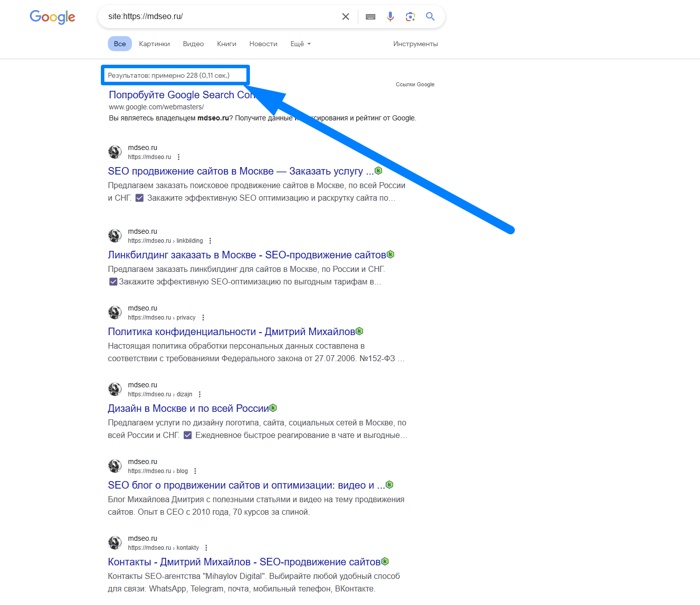Click favicon of dizajn result
Screen dimensions: 700x605
click(115, 389)
